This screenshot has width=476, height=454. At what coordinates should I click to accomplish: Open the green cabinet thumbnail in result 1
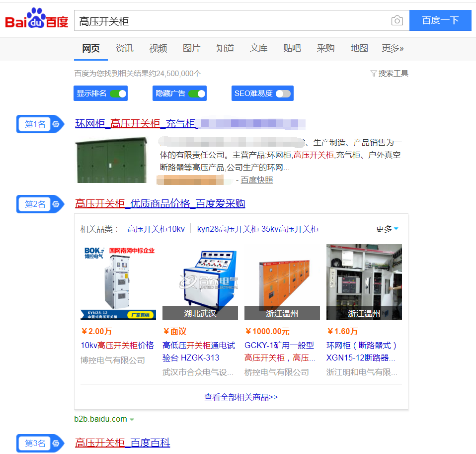[111, 160]
